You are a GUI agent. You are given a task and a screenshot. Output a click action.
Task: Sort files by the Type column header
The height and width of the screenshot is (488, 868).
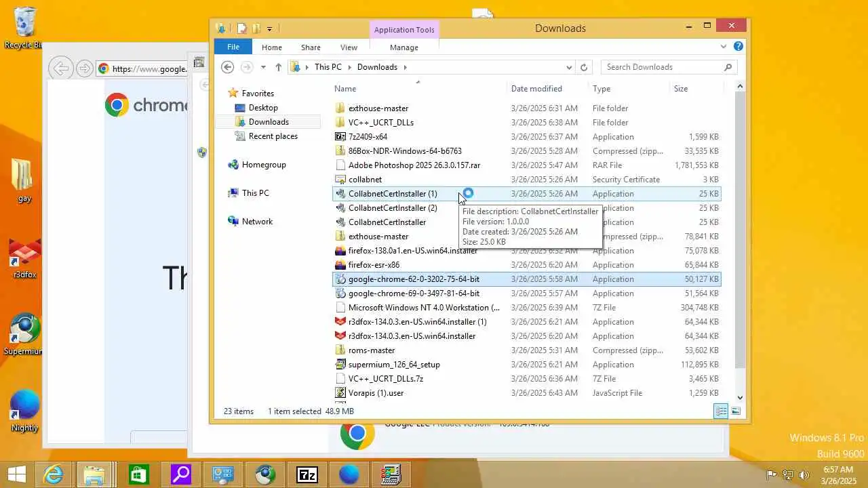pyautogui.click(x=601, y=89)
